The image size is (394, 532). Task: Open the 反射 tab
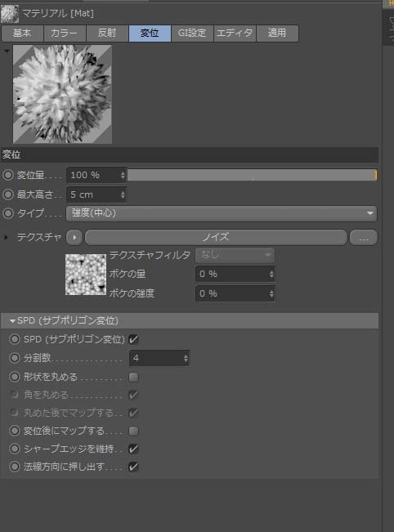107,33
